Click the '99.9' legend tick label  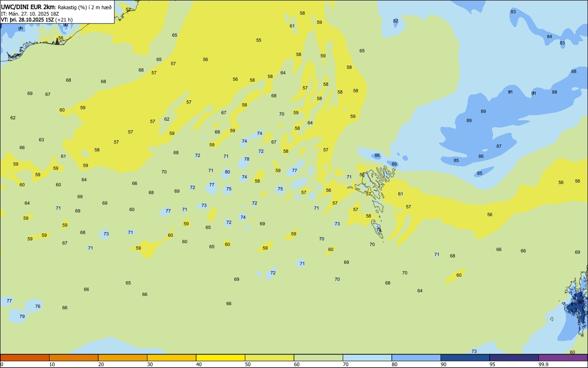[543, 364]
